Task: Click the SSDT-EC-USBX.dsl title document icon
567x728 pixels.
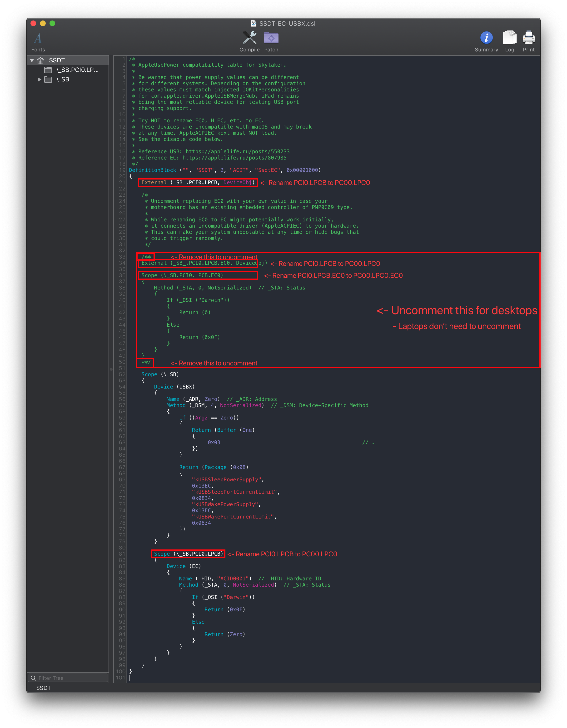Action: click(x=254, y=23)
